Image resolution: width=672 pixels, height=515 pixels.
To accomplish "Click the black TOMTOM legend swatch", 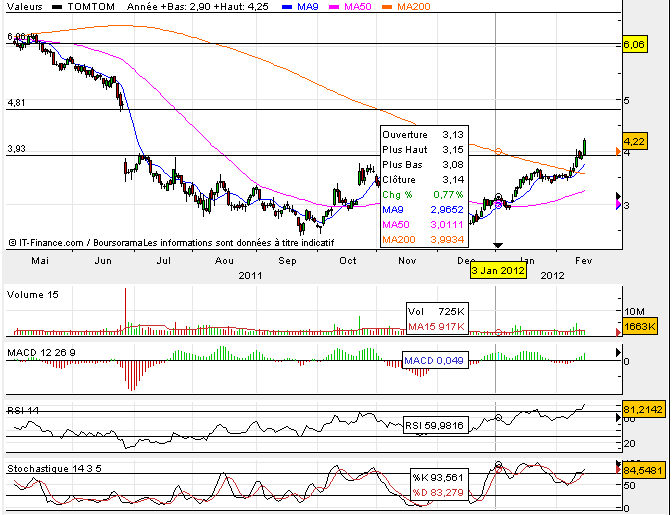I will tap(57, 7).
